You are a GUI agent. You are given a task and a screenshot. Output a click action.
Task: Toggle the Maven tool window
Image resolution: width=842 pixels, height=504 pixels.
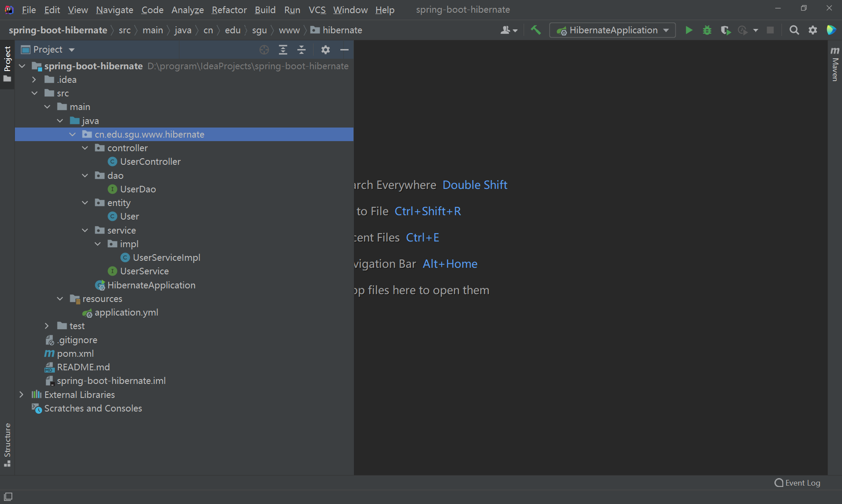point(835,64)
